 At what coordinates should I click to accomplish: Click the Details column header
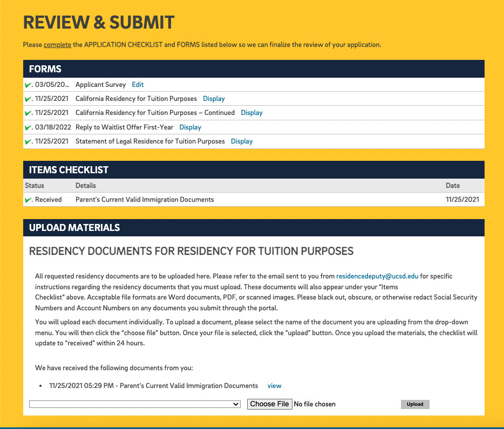pyautogui.click(x=85, y=186)
